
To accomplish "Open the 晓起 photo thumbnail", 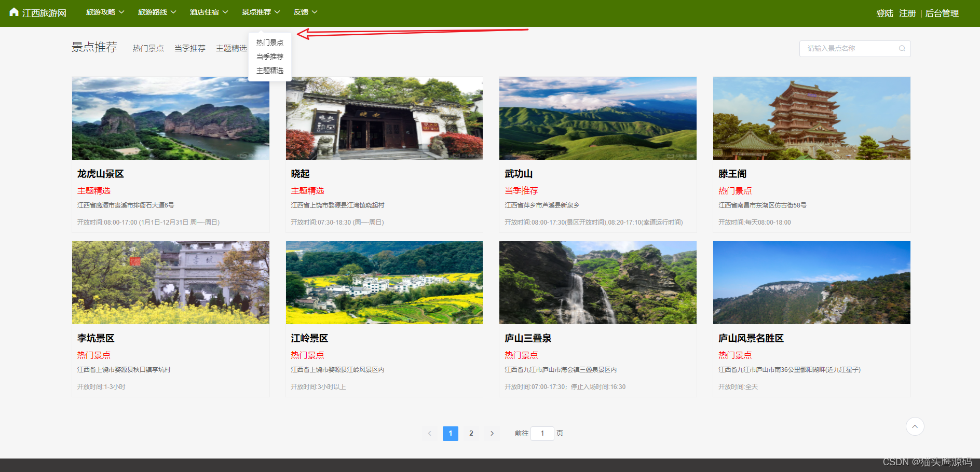I will tap(384, 118).
